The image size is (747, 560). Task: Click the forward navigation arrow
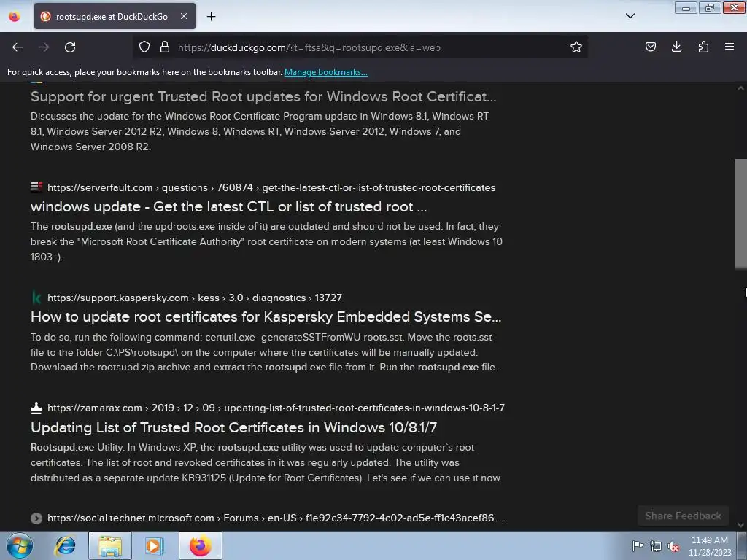coord(44,47)
